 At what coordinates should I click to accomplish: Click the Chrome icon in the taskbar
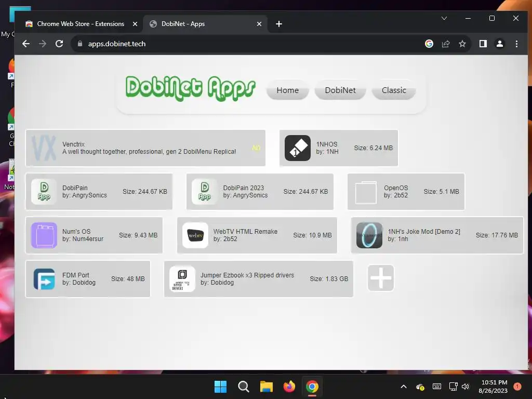tap(312, 387)
